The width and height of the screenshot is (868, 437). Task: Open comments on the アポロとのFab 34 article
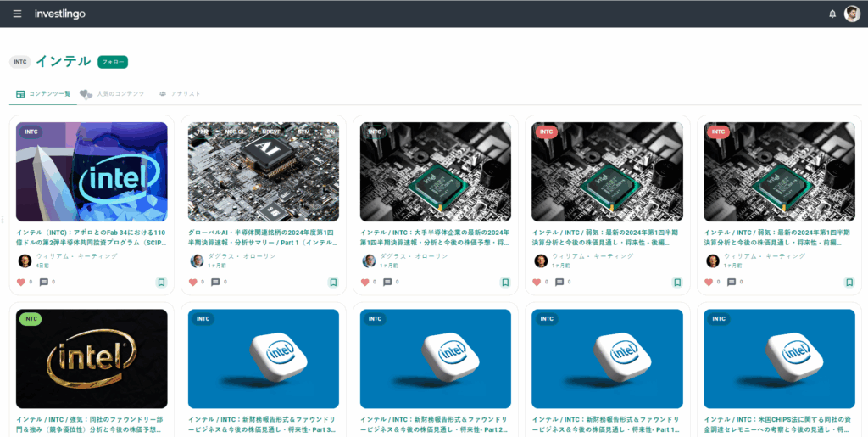[44, 283]
